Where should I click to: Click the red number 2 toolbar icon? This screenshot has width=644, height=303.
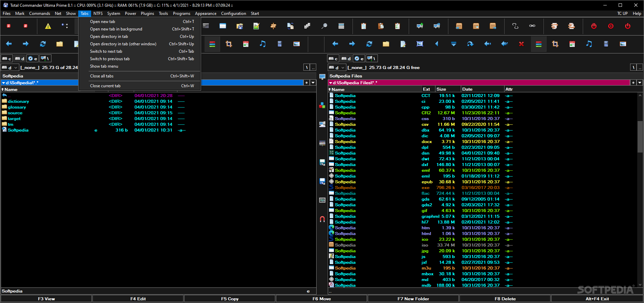[x=25, y=26]
